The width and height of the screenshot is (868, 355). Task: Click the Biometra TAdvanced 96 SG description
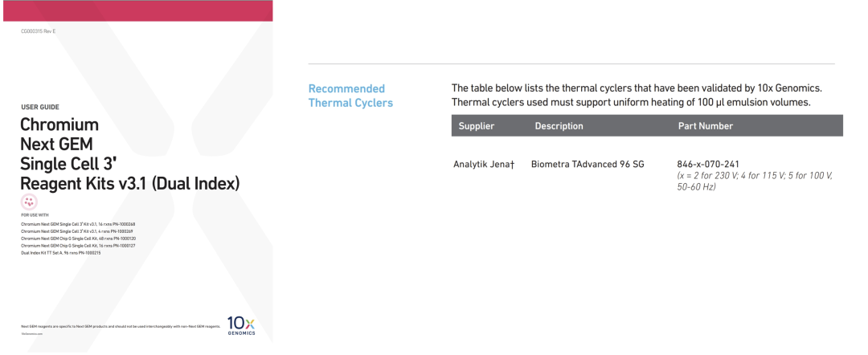(588, 165)
